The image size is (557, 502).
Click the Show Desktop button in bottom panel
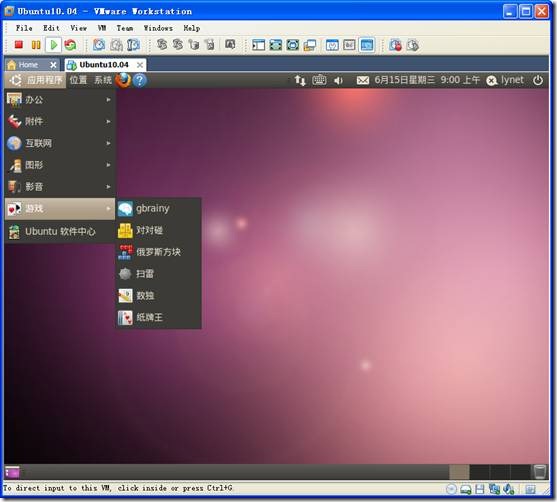click(x=12, y=472)
